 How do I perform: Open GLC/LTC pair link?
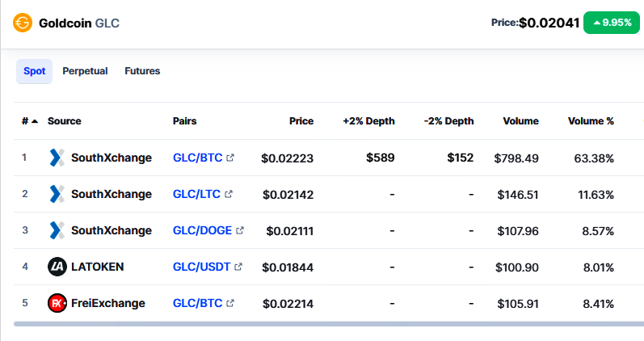[x=196, y=194]
